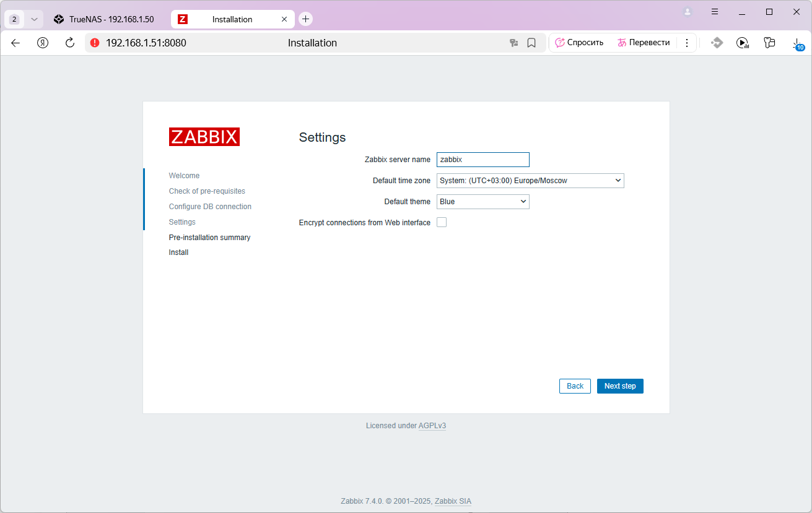Image resolution: width=812 pixels, height=513 pixels.
Task: Click the Welcome step in sidebar
Action: 184,176
